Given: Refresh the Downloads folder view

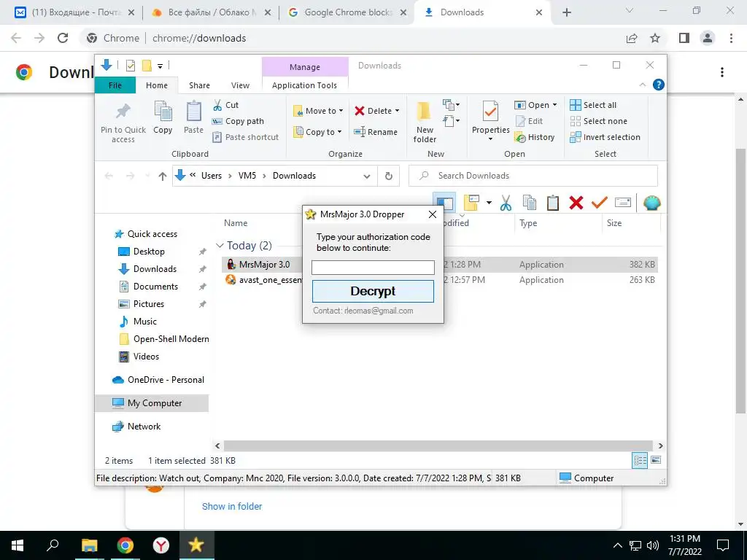Looking at the screenshot, I should (x=389, y=176).
